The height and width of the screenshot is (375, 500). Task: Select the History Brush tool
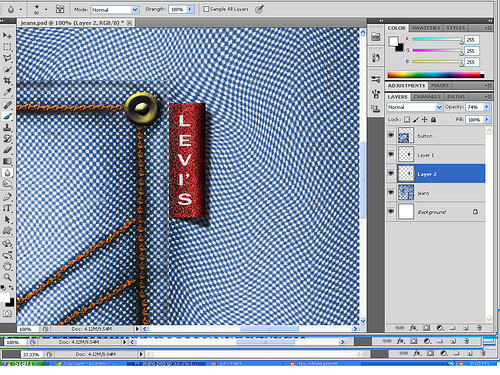coord(7,139)
